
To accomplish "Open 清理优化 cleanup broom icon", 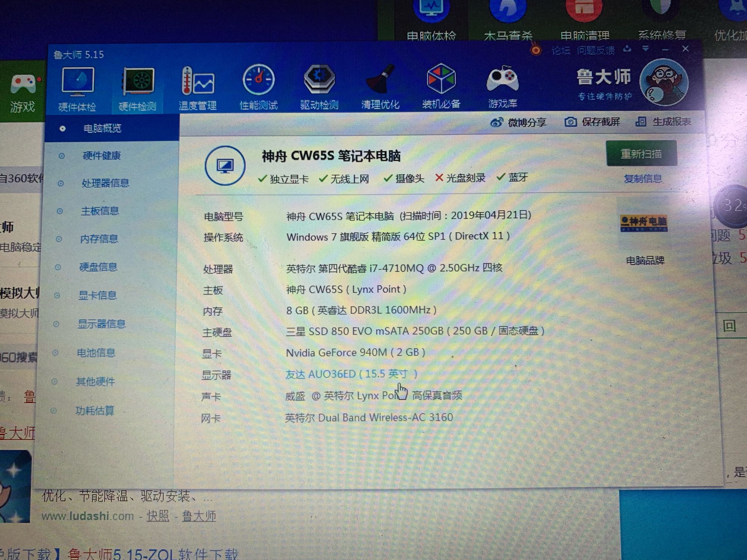I will click(x=380, y=80).
